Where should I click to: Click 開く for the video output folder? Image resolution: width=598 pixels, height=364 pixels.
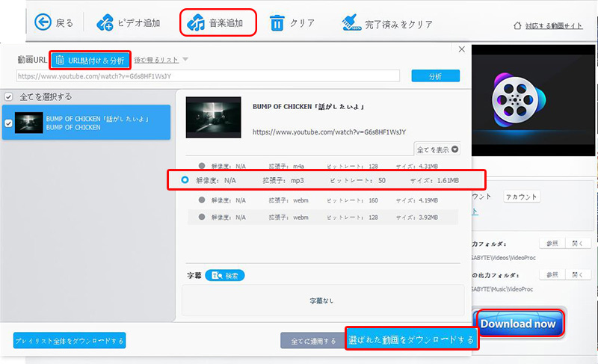pos(577,243)
